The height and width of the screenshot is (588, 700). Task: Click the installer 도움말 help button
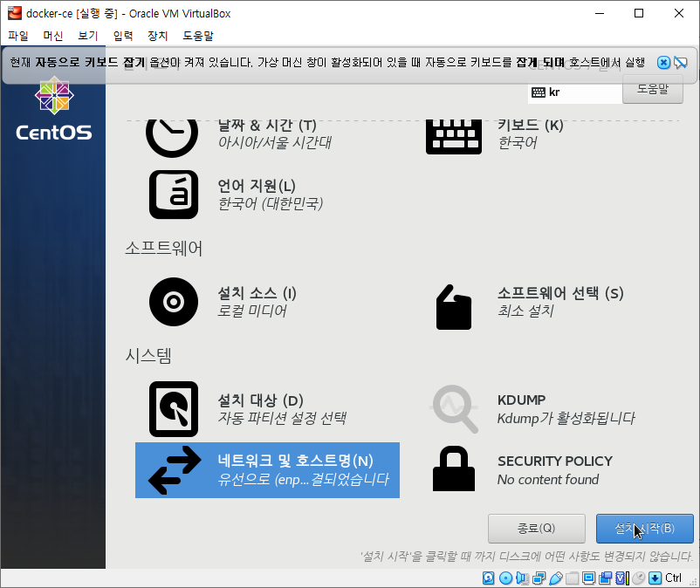click(653, 89)
